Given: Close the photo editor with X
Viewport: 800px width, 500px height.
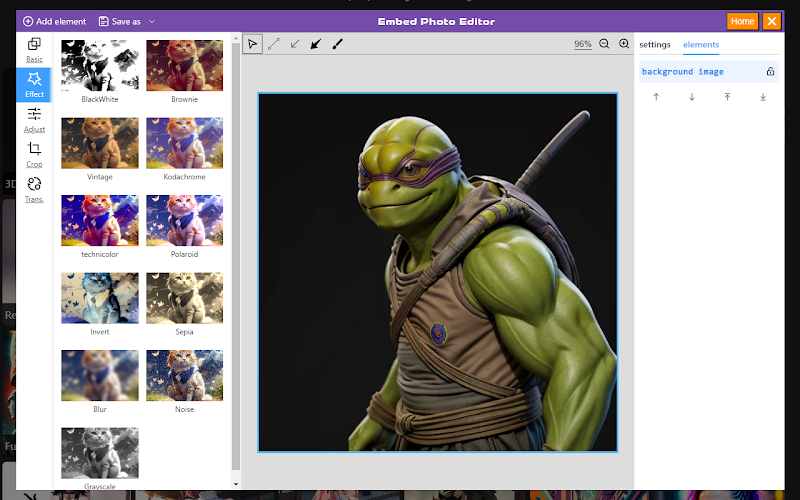Looking at the screenshot, I should 771,21.
